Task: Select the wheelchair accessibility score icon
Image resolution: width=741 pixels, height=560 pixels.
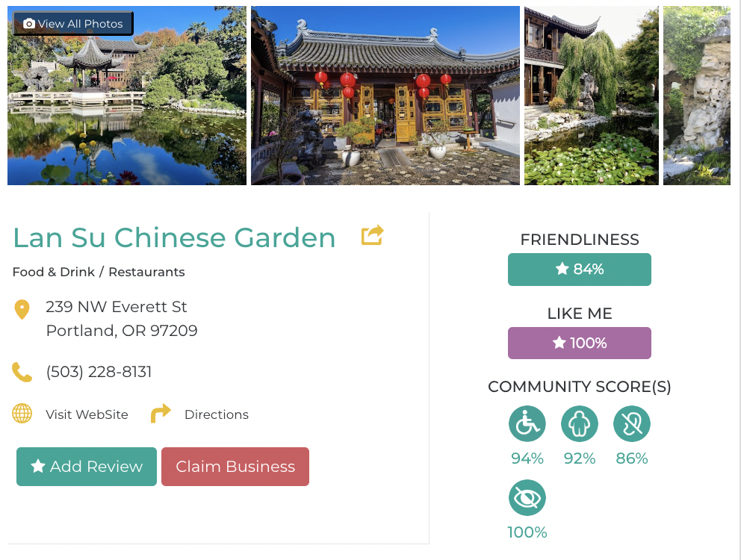Action: (x=527, y=423)
